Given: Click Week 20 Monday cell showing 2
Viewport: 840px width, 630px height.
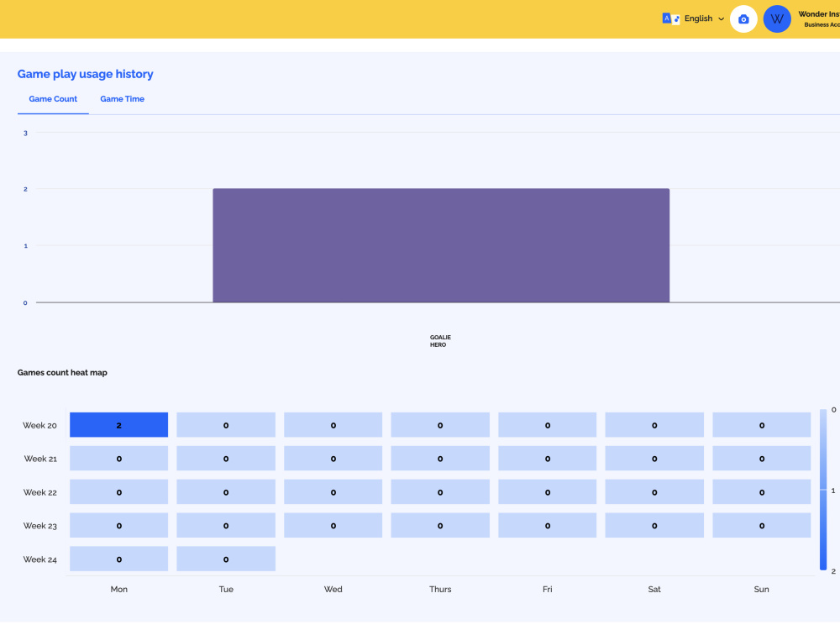Looking at the screenshot, I should (x=119, y=425).
